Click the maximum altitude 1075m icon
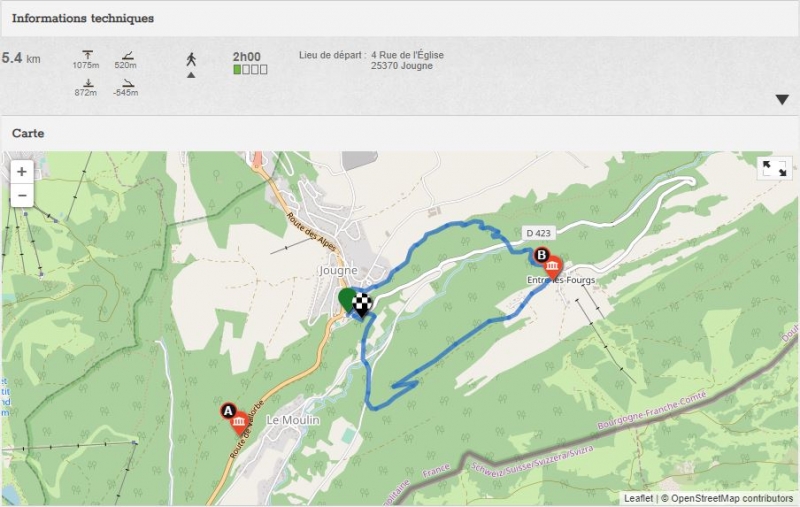 pyautogui.click(x=86, y=55)
